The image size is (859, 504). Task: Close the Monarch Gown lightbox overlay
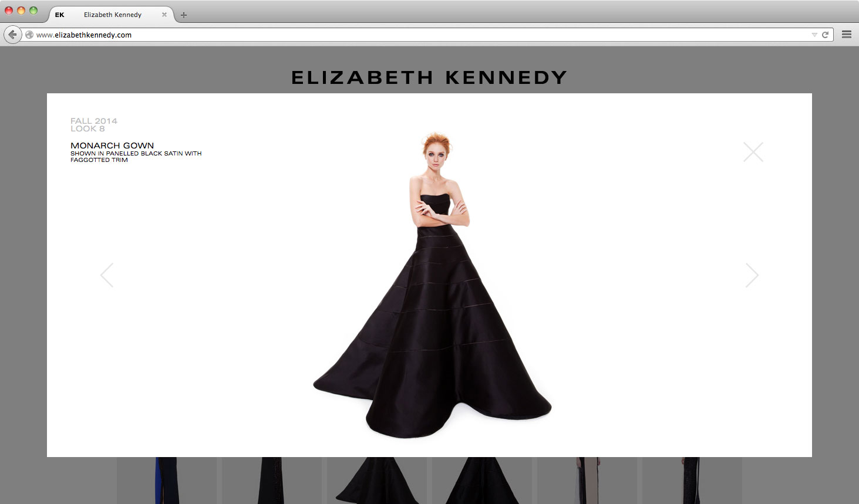click(x=753, y=152)
